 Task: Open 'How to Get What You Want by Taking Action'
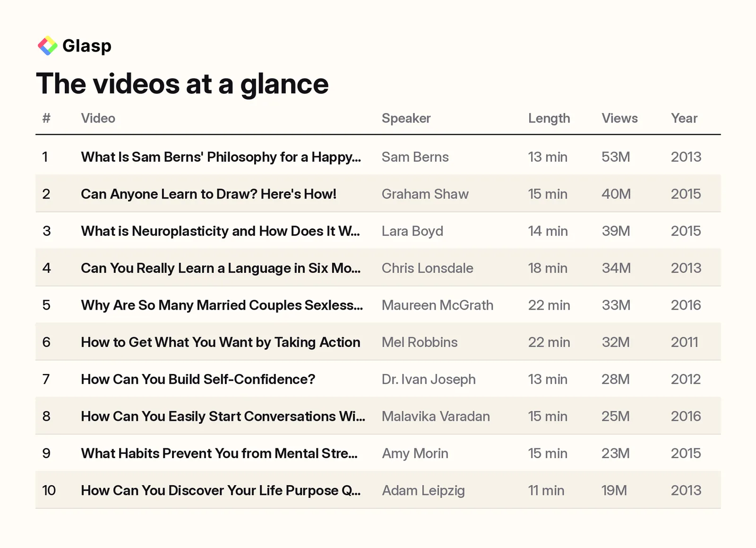[x=220, y=342]
